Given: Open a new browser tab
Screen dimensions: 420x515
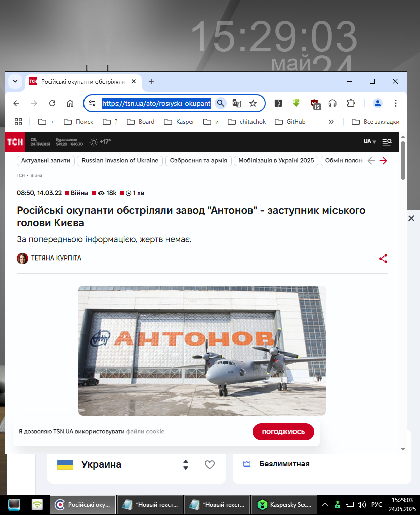Looking at the screenshot, I should click(152, 81).
